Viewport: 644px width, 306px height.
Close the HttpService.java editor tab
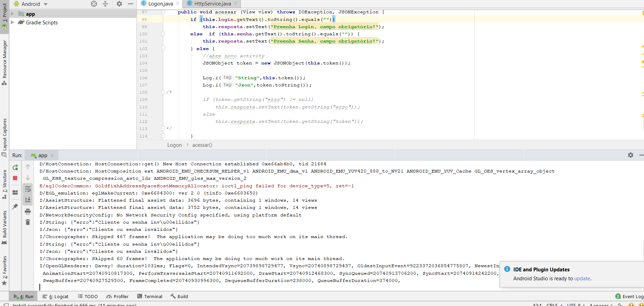(236, 3)
